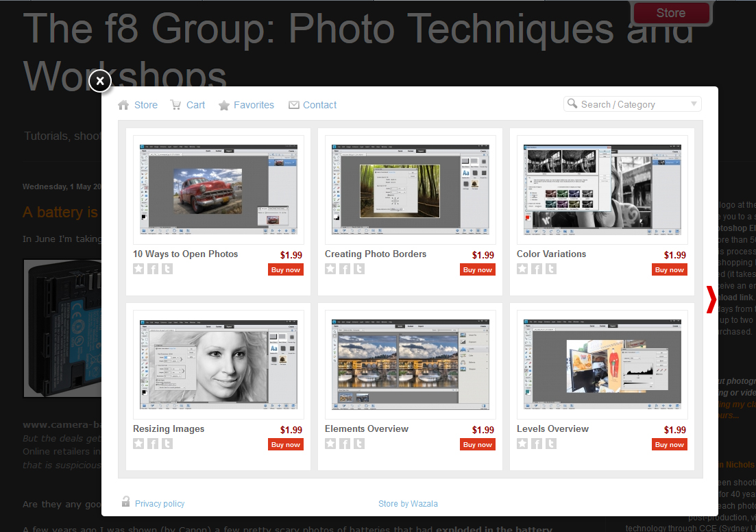This screenshot has width=756, height=532.
Task: Click the Contact envelope icon
Action: coord(293,105)
